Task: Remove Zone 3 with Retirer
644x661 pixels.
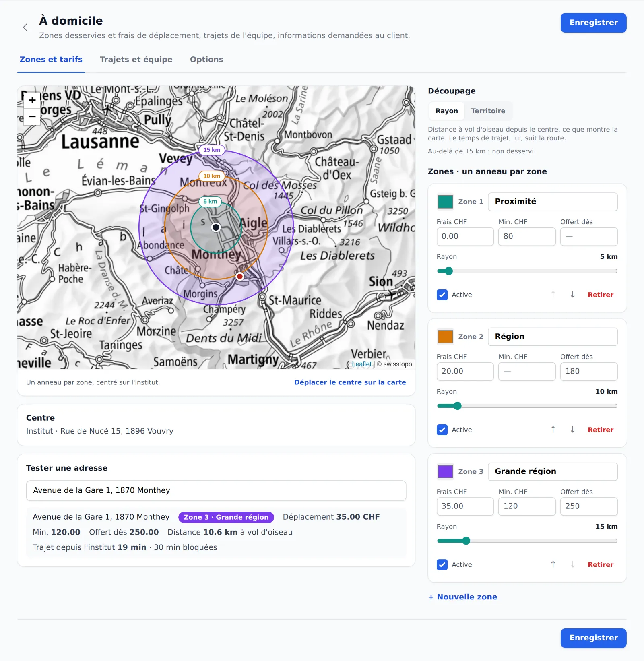Action: click(x=601, y=564)
